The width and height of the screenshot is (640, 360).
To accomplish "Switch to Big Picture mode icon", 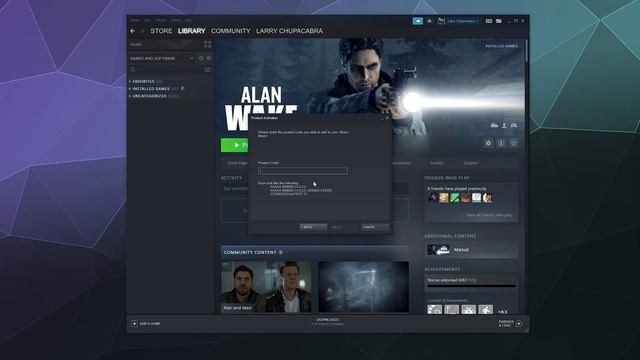I will click(x=499, y=21).
